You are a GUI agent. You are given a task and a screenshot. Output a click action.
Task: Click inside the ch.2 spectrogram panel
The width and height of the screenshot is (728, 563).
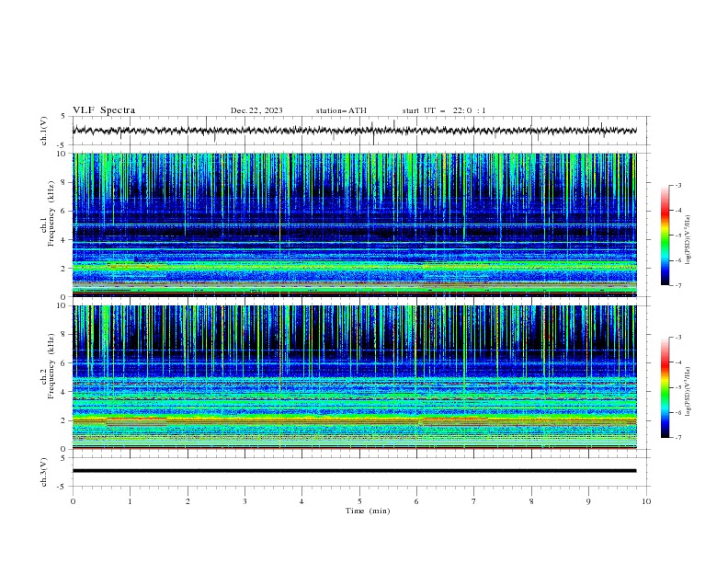354,377
